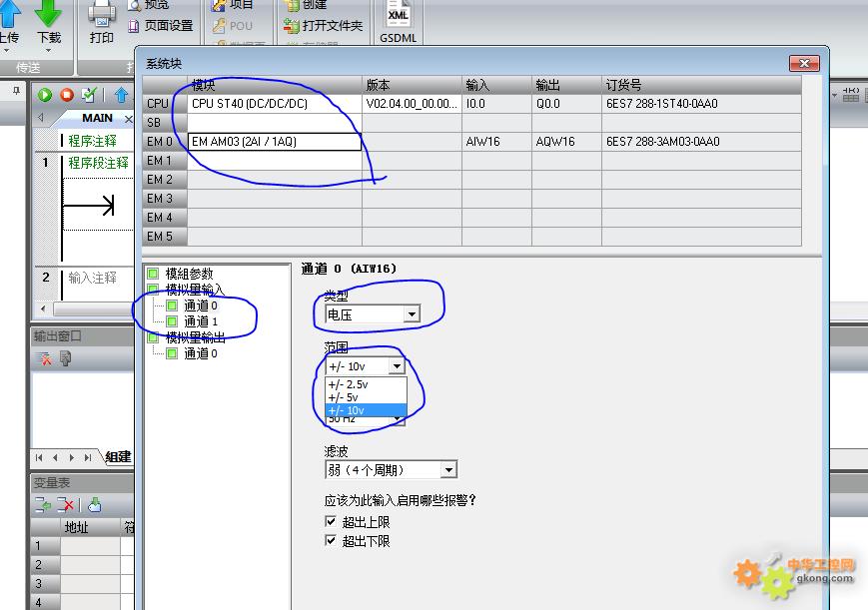Click the green Run icon in the editor toolbar
868x610 pixels.
[45, 95]
